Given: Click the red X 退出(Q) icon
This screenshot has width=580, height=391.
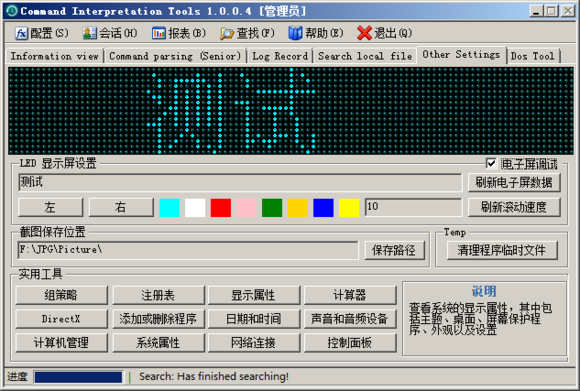Looking at the screenshot, I should pos(364,33).
